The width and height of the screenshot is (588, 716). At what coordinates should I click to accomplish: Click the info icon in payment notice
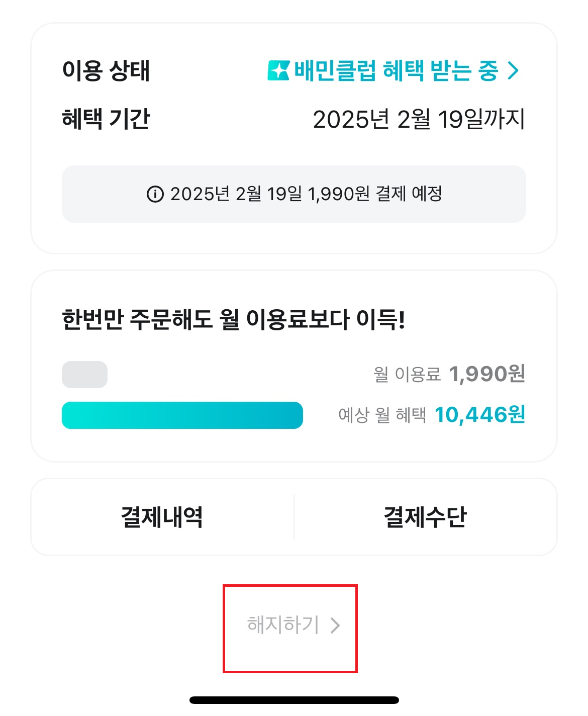pos(155,194)
